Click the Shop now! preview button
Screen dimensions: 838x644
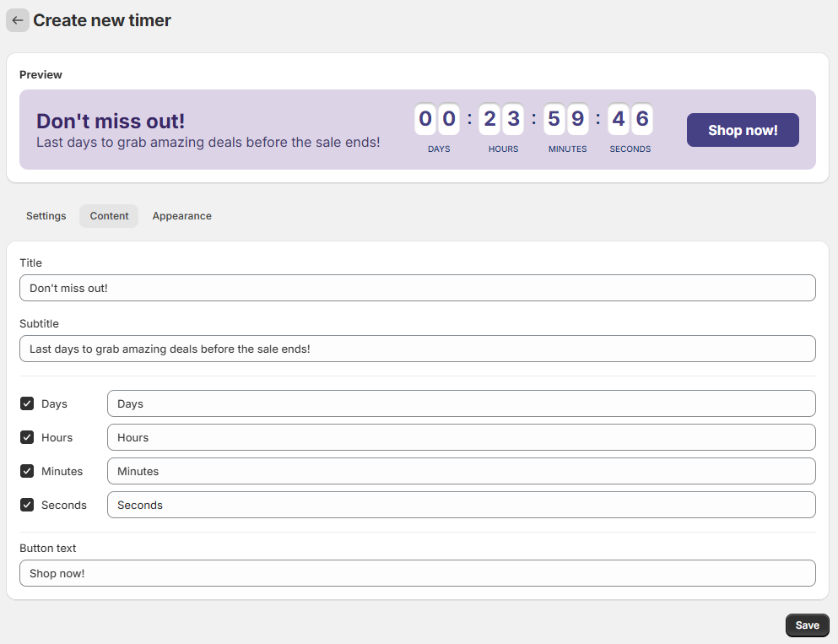click(743, 130)
